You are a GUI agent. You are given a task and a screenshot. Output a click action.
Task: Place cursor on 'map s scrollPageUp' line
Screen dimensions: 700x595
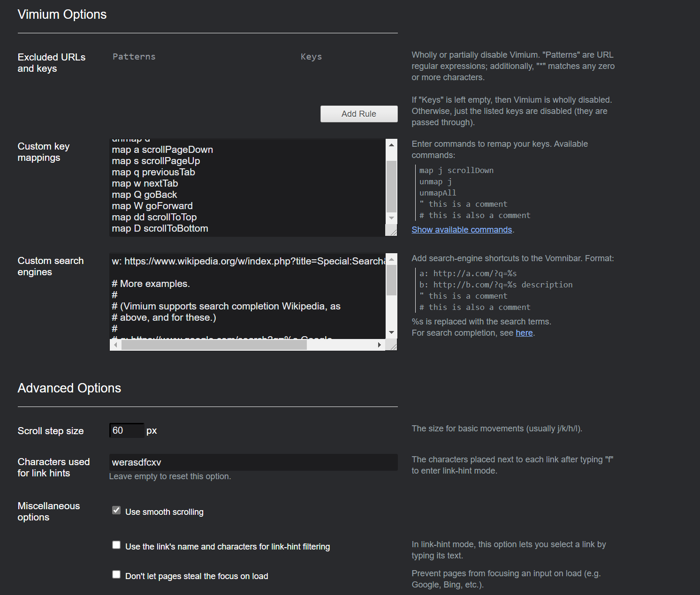point(156,161)
